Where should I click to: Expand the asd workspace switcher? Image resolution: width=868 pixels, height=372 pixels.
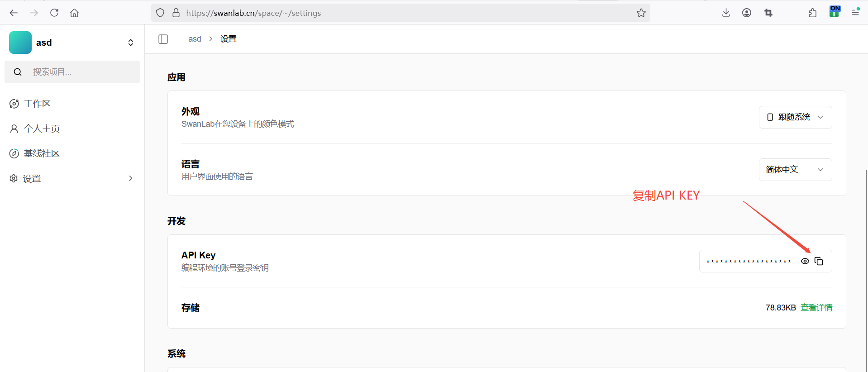[x=131, y=43]
